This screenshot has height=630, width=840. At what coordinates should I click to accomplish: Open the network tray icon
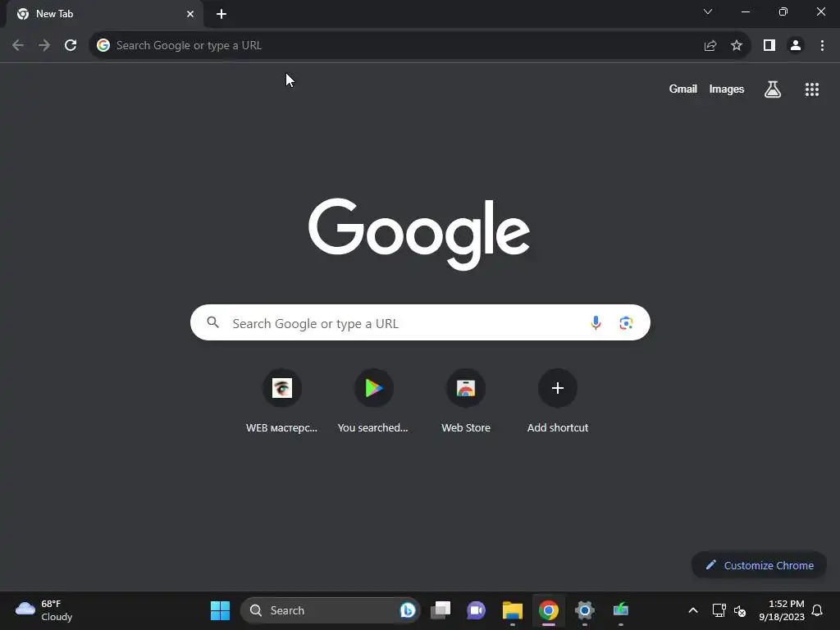719,610
